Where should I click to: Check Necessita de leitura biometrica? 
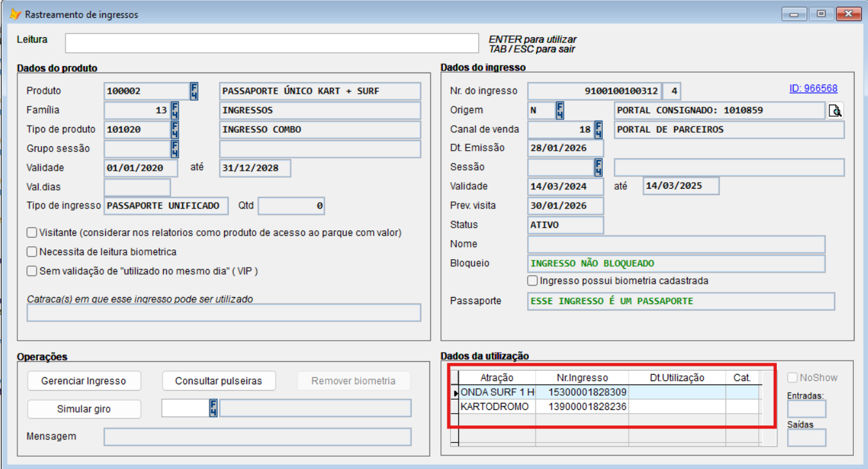[x=31, y=252]
